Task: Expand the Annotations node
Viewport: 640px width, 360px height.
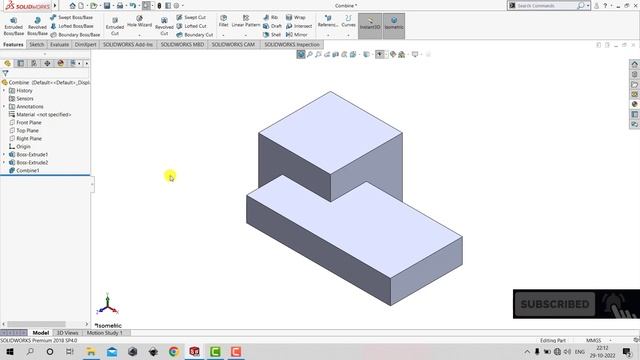Action: 4,107
